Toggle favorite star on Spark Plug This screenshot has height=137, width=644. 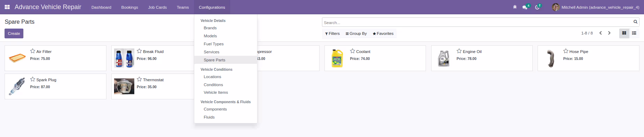pyautogui.click(x=33, y=79)
